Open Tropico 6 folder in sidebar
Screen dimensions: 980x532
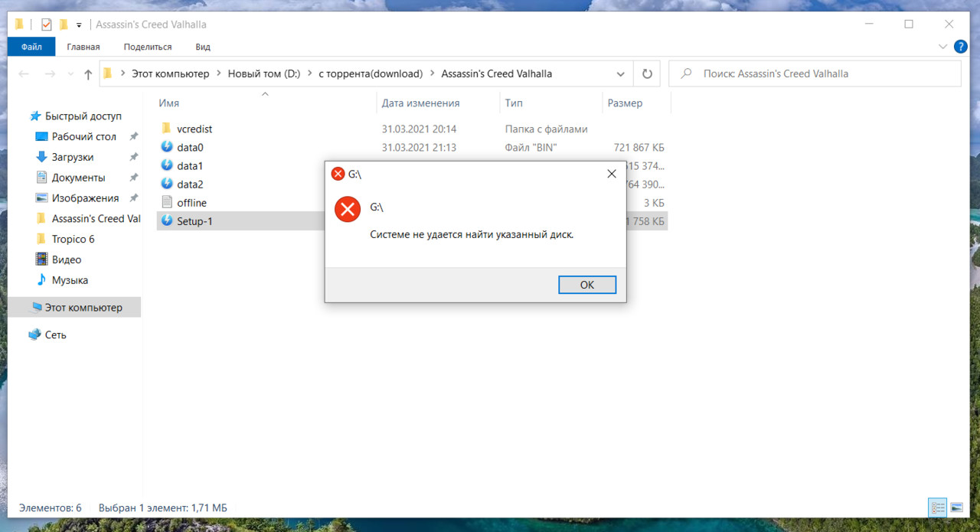73,239
